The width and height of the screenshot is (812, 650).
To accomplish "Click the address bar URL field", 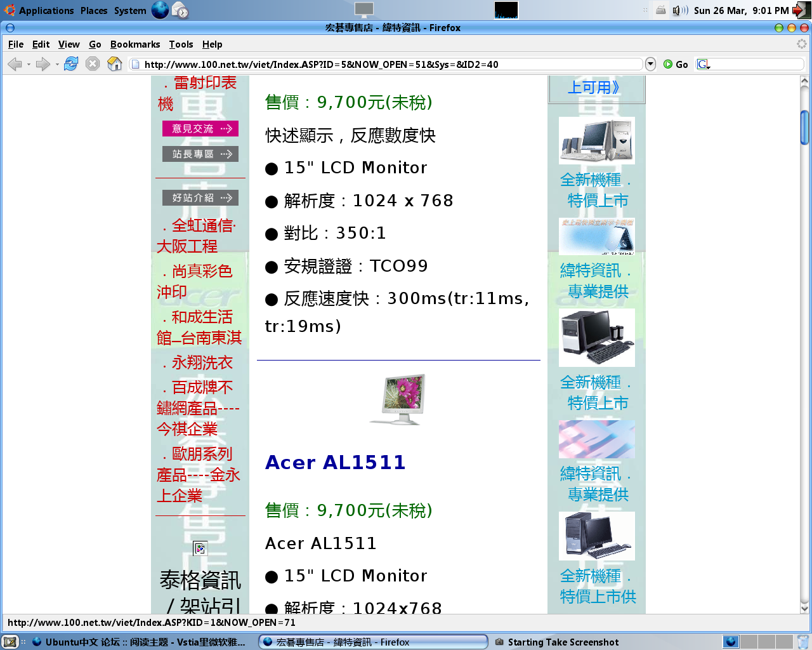I will tap(386, 64).
